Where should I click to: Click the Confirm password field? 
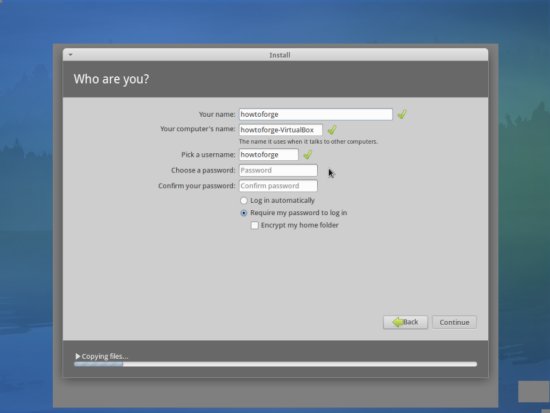click(278, 186)
